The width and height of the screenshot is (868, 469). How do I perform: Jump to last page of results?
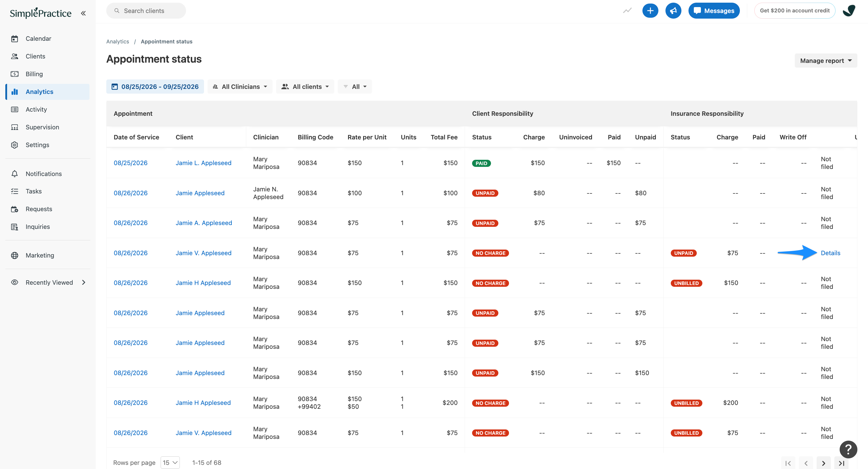point(841,463)
